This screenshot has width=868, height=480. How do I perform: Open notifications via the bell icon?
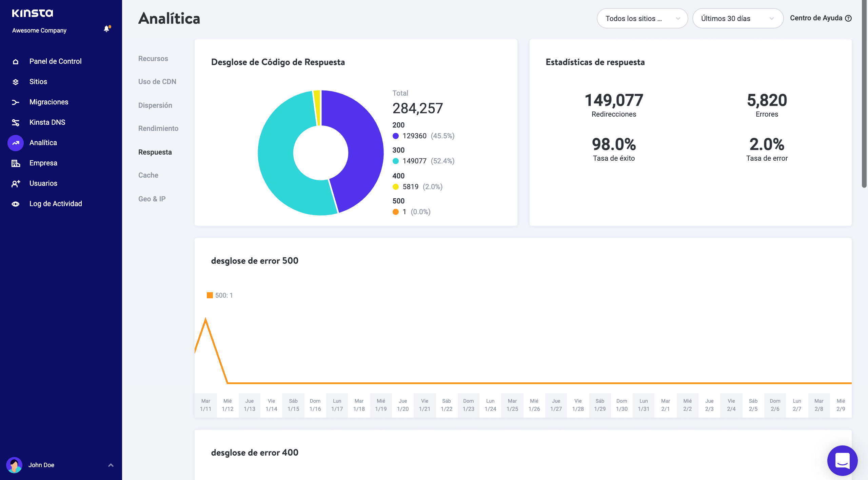coord(106,29)
